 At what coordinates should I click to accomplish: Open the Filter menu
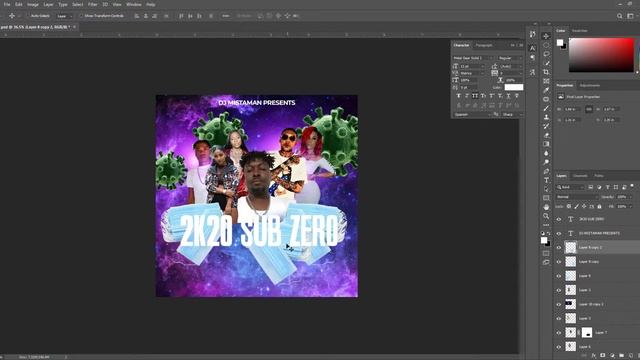93,4
